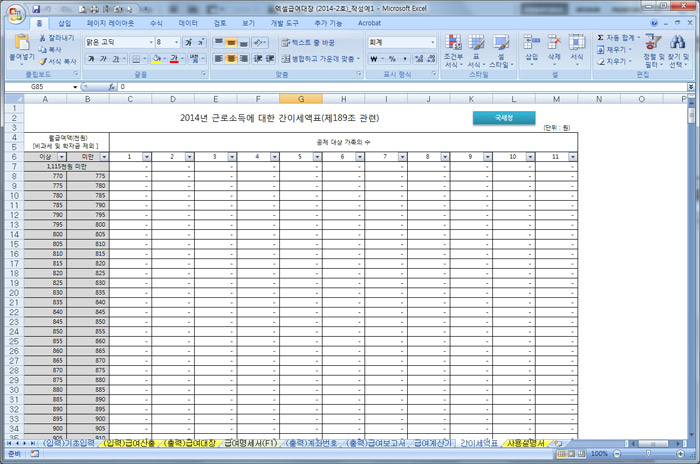Screen dimensions: 700x464
Task: Toggle align text left
Action: click(x=219, y=59)
